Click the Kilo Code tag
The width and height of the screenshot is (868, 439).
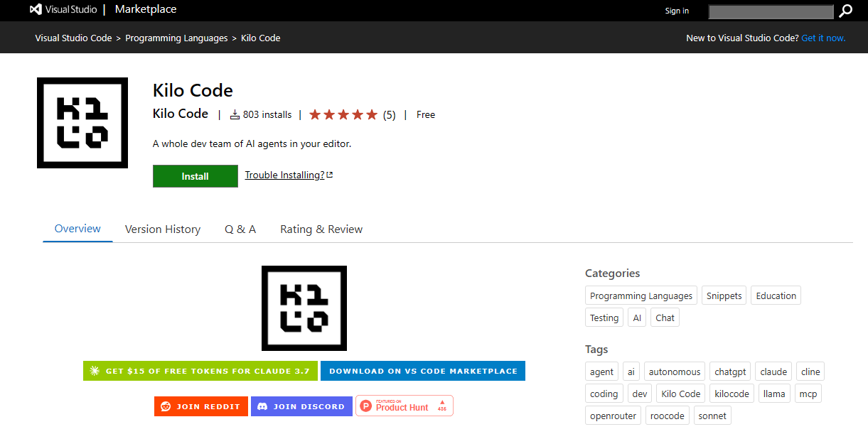click(x=680, y=394)
